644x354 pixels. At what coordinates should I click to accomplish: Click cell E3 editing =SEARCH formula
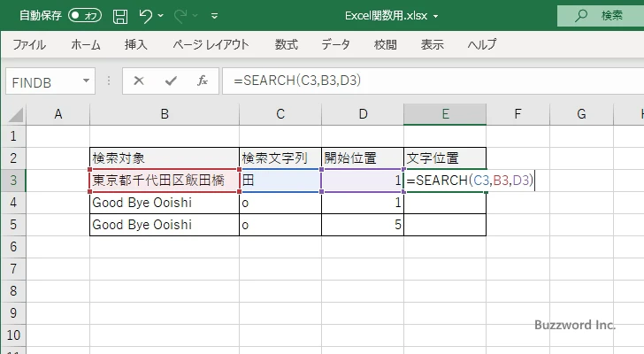tap(445, 181)
